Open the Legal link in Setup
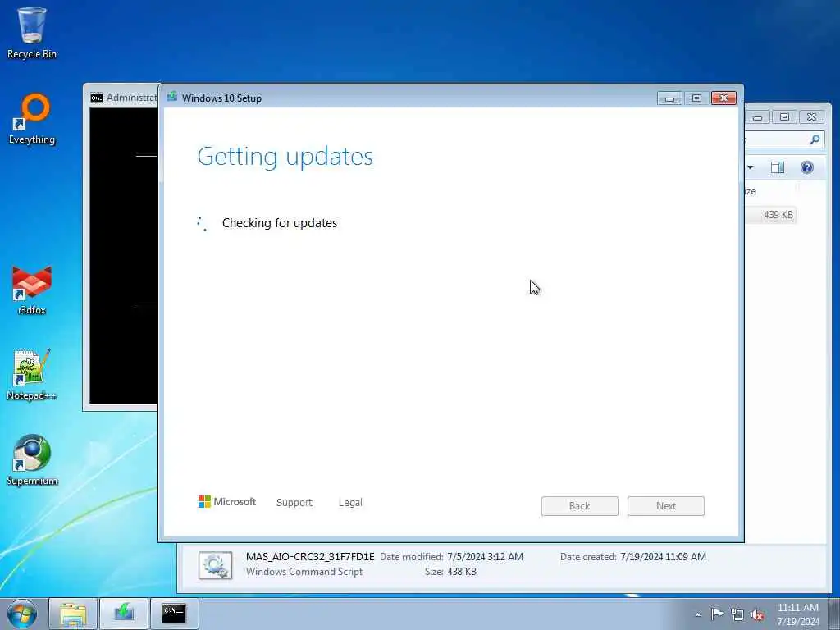Screen dimensions: 840x630 coord(350,503)
